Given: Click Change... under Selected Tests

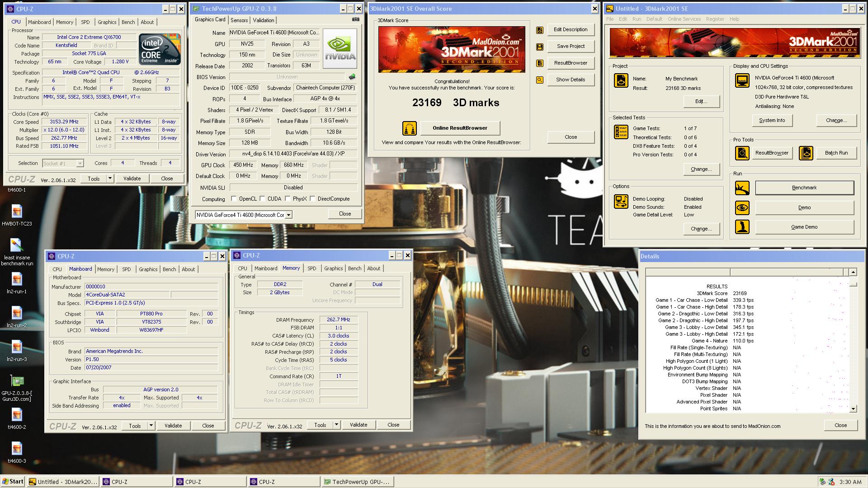Looking at the screenshot, I should click(x=701, y=169).
